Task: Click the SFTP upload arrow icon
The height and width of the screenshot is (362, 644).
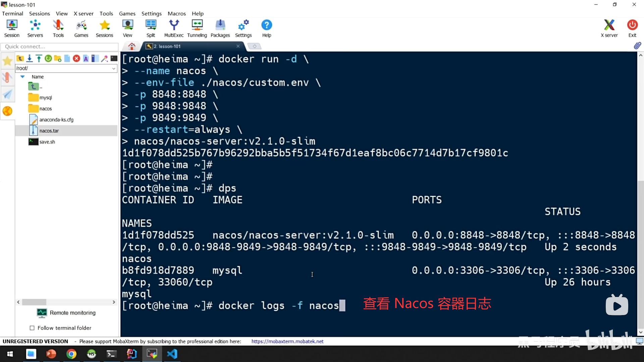Action: tap(39, 59)
